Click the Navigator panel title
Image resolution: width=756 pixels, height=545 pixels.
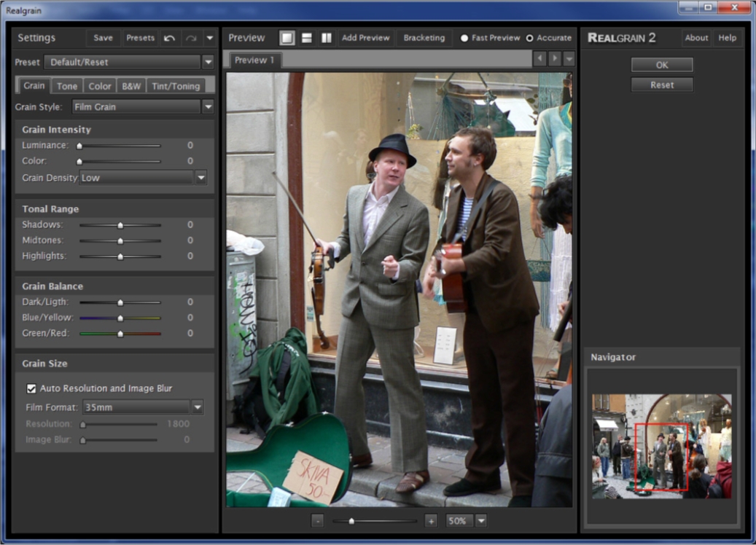(613, 357)
